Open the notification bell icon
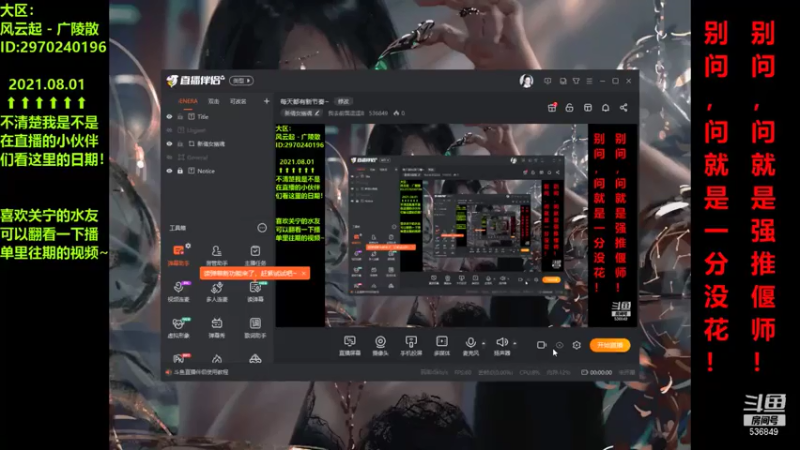Screen dimensions: 800x450 pyautogui.click(x=606, y=108)
